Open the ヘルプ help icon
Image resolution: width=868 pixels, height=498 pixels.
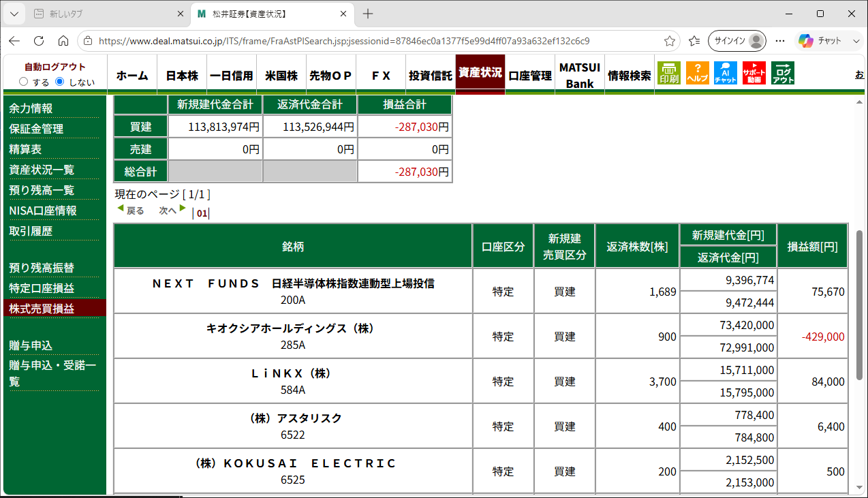pyautogui.click(x=698, y=73)
